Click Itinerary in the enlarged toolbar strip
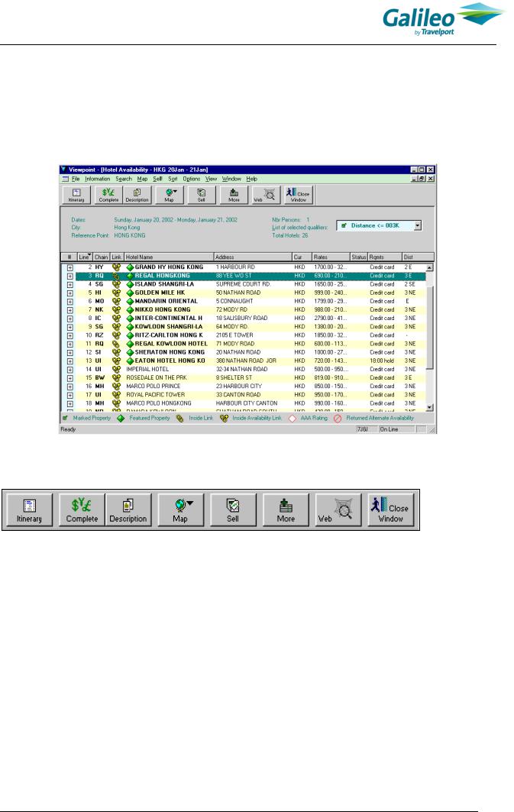The image size is (514, 812). click(30, 510)
